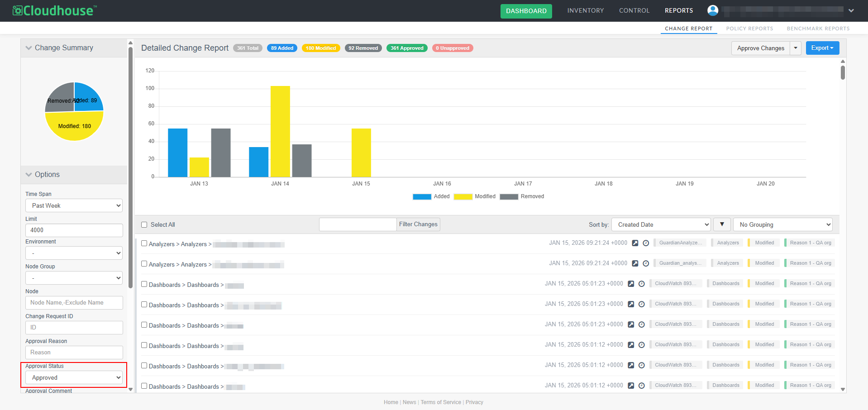Image resolution: width=868 pixels, height=410 pixels.
Task: Click the Cloudhouse logo icon
Action: pos(18,10)
